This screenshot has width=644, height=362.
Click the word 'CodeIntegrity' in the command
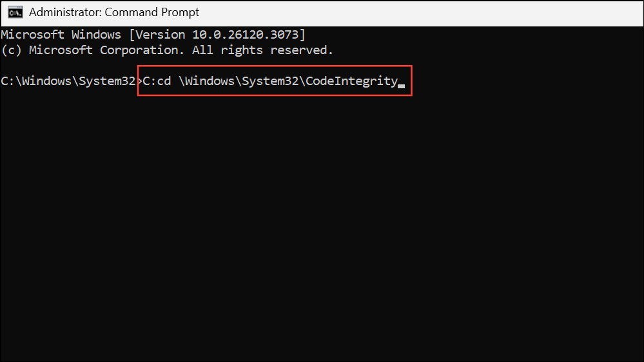point(351,81)
